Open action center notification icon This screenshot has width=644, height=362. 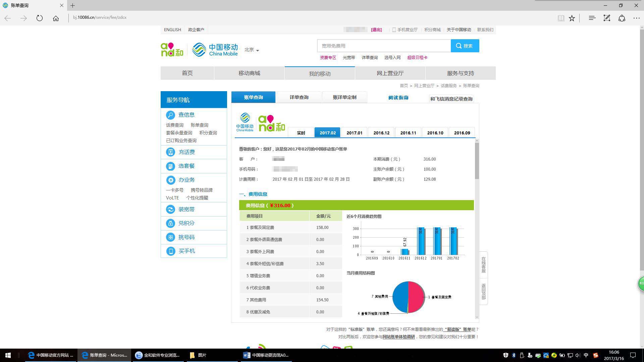coord(633,355)
